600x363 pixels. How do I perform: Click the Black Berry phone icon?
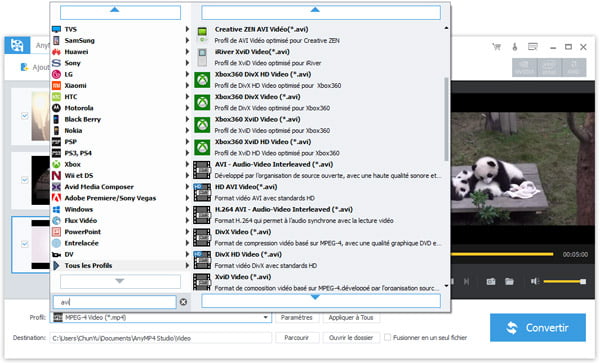[x=56, y=119]
